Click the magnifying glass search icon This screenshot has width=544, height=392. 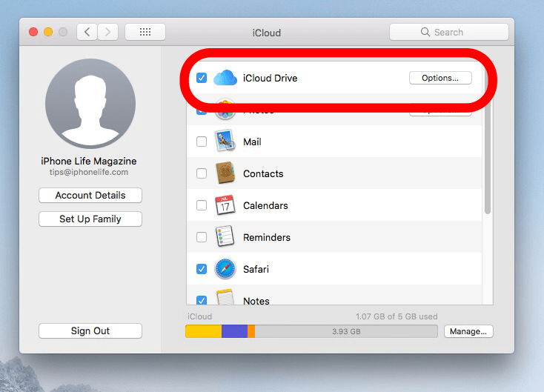click(425, 32)
